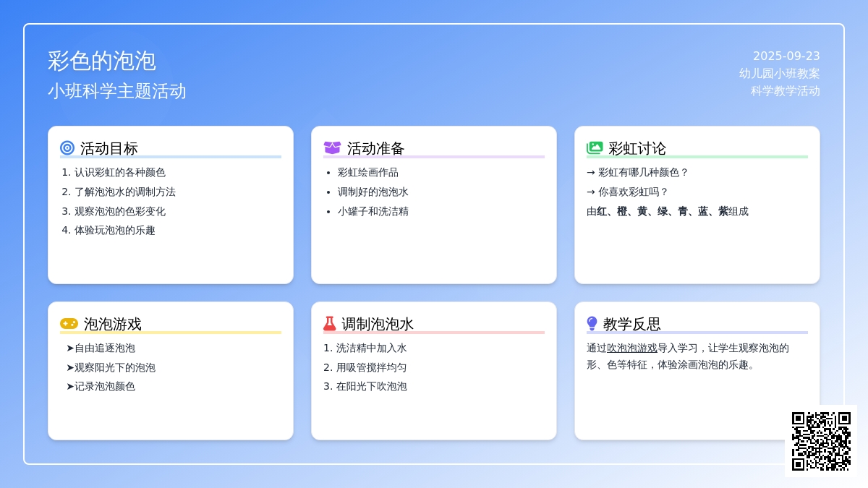Screen dimensions: 868x488
Task: Open the underlined 吹泡泡游戏 link
Action: [x=632, y=348]
